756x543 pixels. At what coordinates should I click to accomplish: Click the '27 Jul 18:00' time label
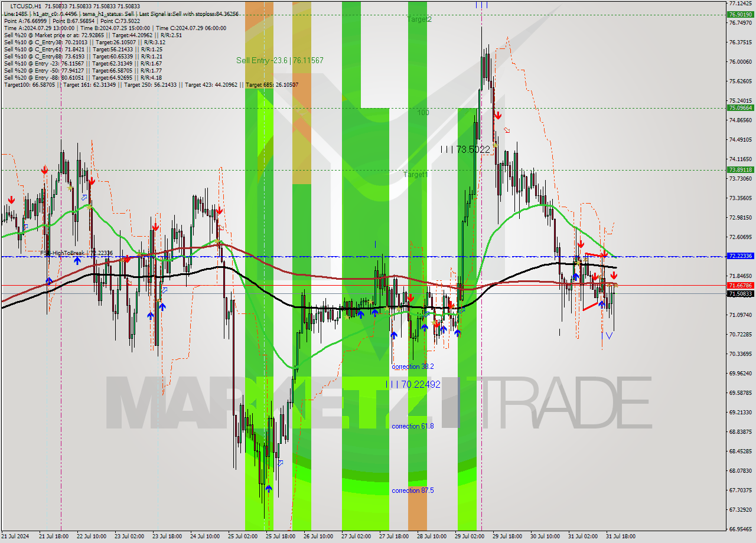pos(394,537)
